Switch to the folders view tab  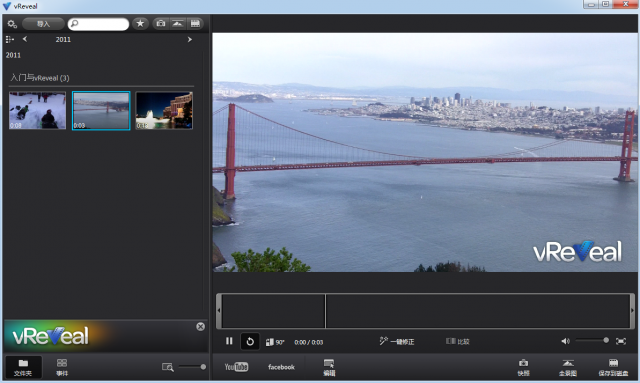point(23,367)
